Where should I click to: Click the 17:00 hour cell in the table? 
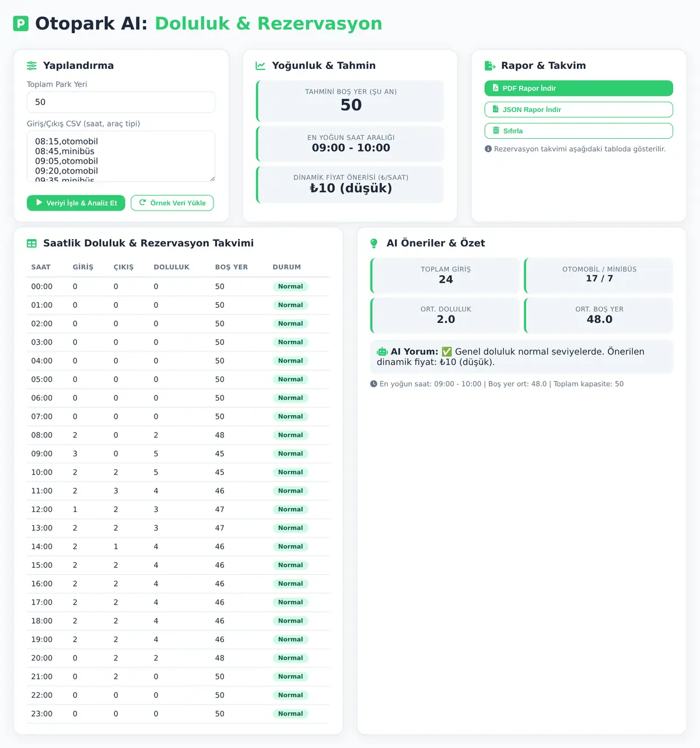point(42,602)
